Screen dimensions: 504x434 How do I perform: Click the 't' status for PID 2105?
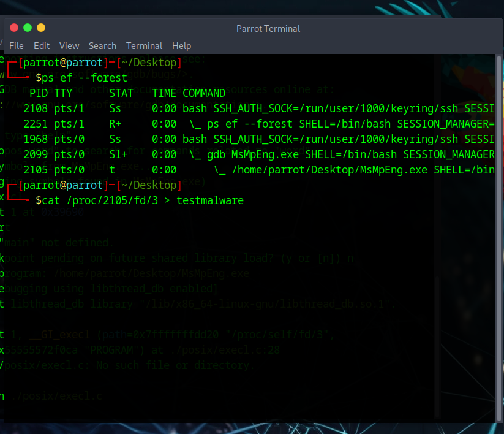[x=112, y=170]
